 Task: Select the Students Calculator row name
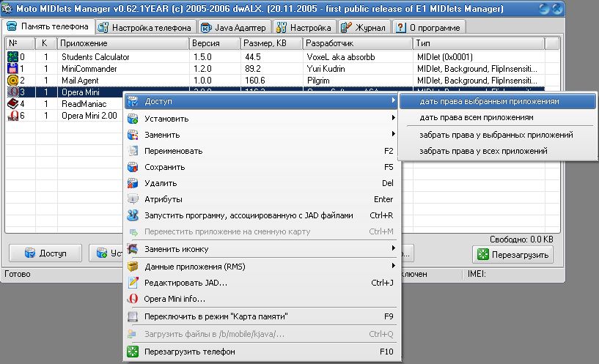tap(95, 57)
